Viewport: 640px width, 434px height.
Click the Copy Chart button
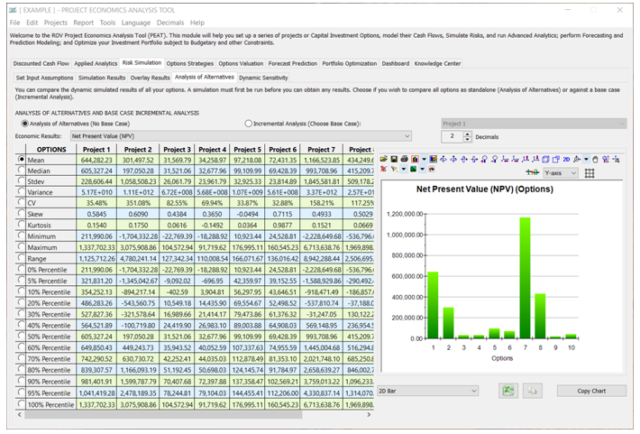point(591,391)
